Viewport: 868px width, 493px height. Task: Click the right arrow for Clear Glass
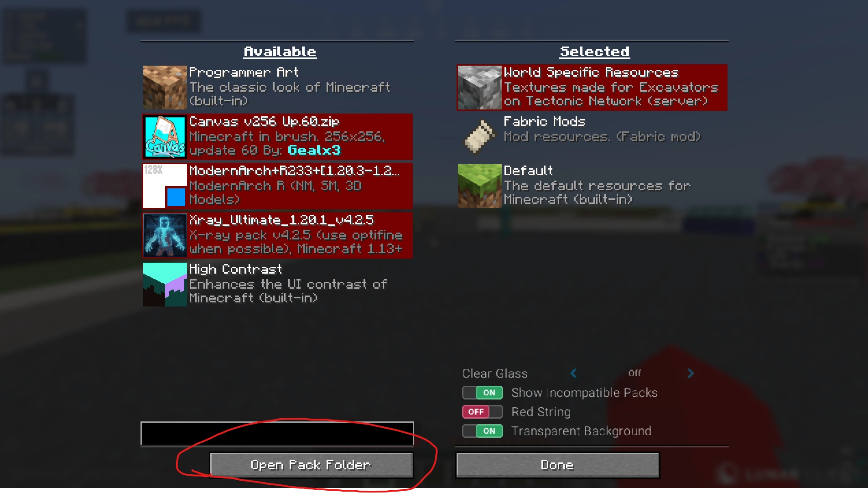[691, 374]
